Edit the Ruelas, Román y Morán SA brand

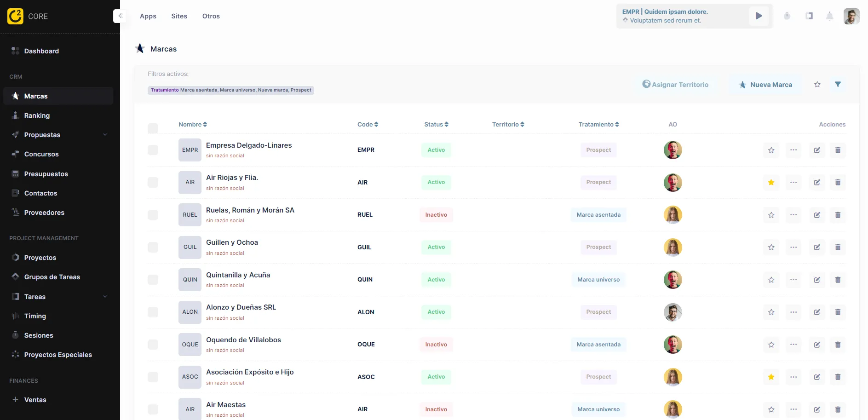(x=817, y=215)
